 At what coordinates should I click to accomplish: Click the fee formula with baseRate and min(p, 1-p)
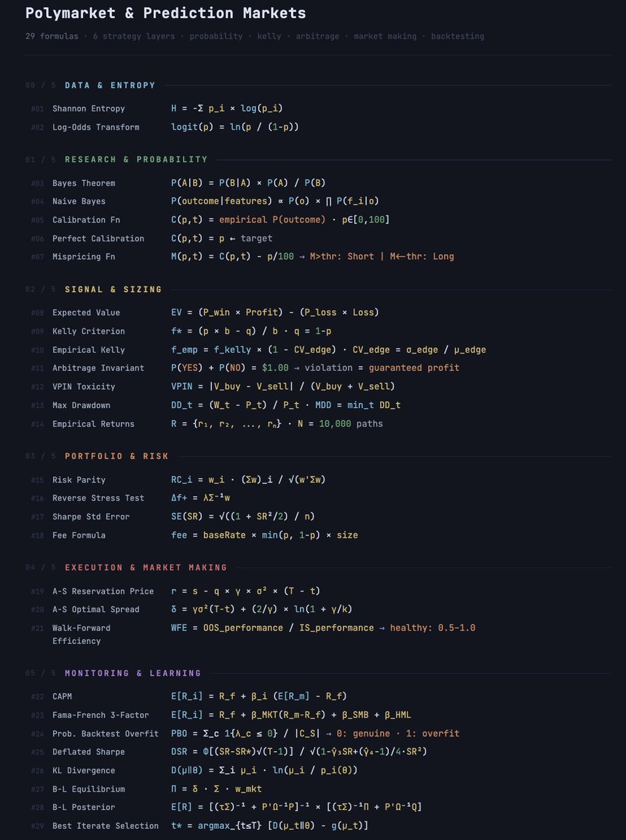click(264, 535)
